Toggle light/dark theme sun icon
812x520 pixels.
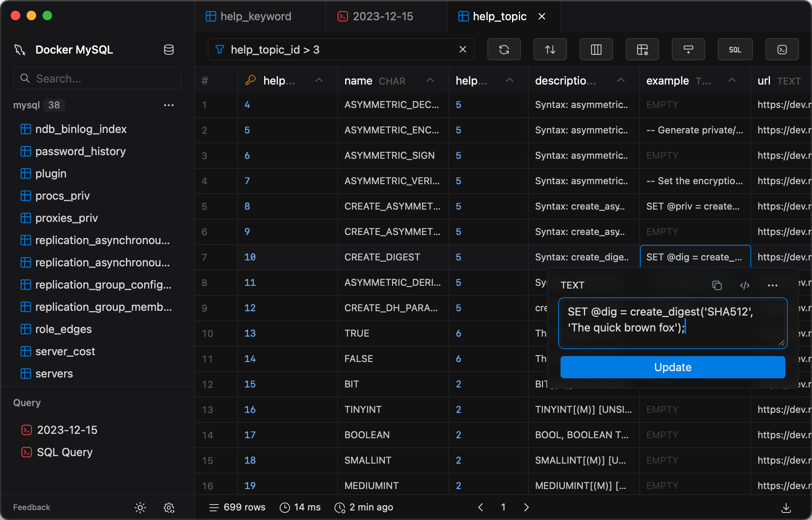140,507
